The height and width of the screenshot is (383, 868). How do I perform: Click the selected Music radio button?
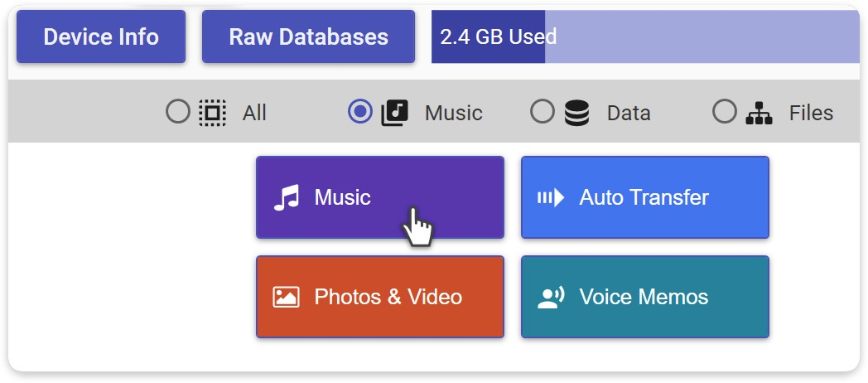pos(360,112)
